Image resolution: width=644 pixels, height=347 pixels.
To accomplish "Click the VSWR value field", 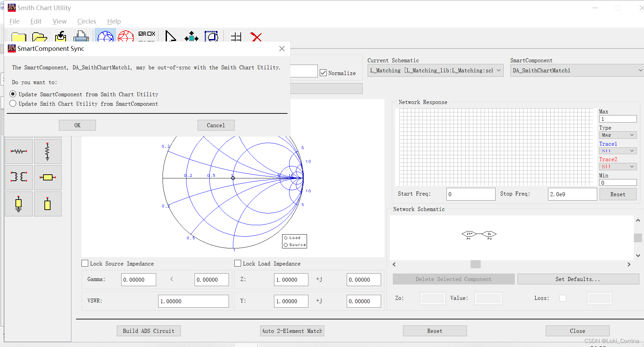I will pos(194,301).
